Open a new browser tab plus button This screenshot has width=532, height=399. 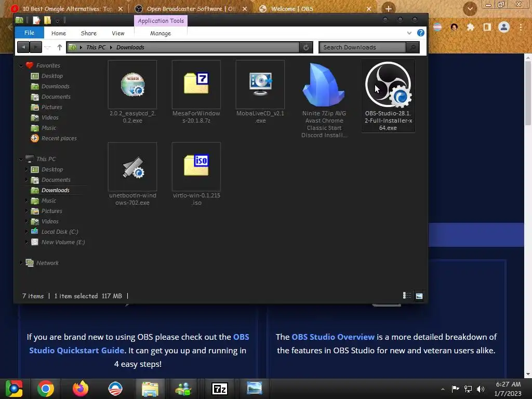(389, 8)
